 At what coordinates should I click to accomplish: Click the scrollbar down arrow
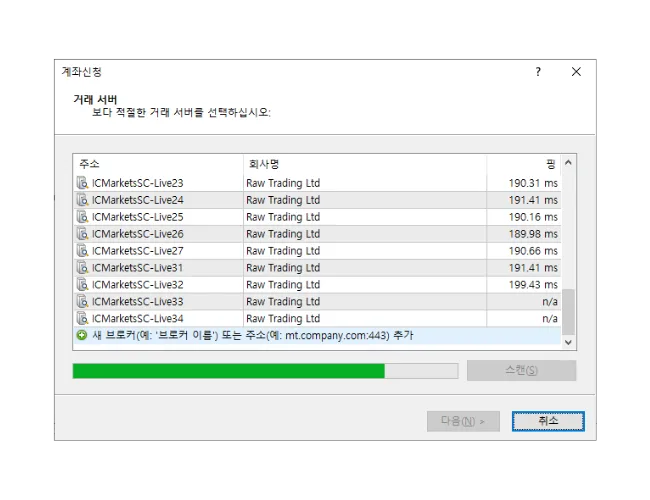[x=568, y=342]
